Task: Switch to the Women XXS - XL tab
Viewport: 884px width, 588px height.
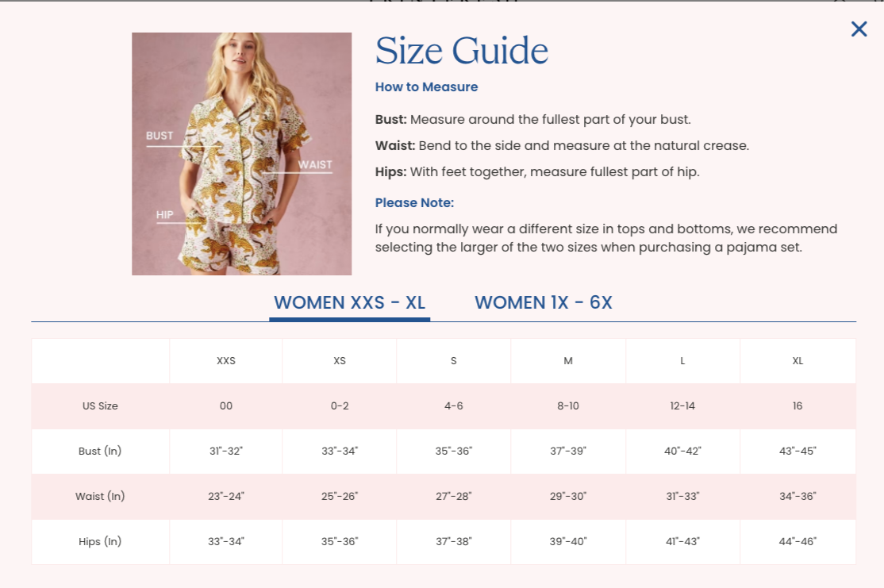Action: coord(349,303)
